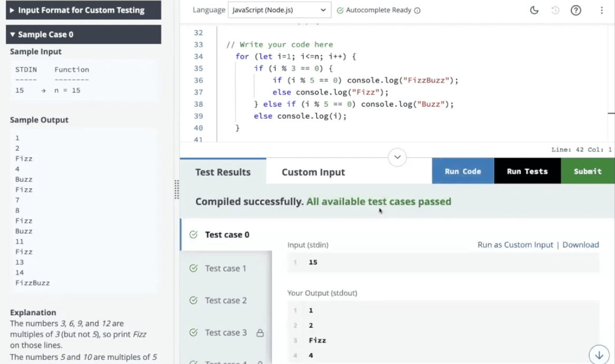Click the scroll-down arrow circle button
The width and height of the screenshot is (615, 364).
[599, 355]
